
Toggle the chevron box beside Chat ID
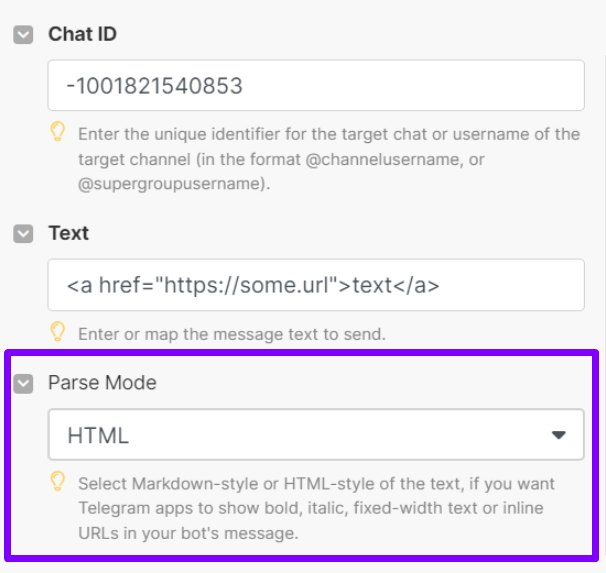(x=23, y=35)
